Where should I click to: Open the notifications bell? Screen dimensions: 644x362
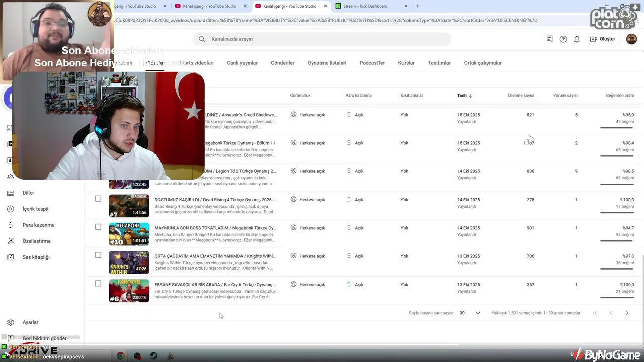(577, 39)
